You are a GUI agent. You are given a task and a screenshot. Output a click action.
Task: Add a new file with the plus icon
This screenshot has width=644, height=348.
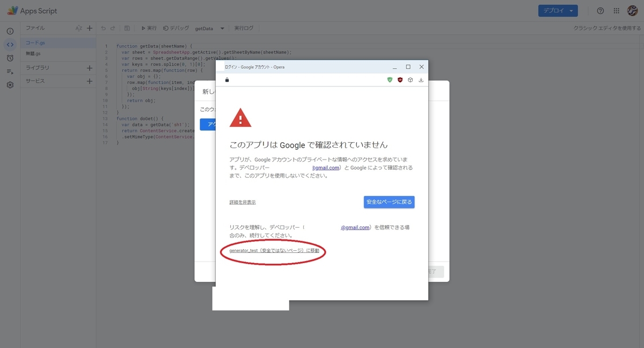click(x=90, y=28)
